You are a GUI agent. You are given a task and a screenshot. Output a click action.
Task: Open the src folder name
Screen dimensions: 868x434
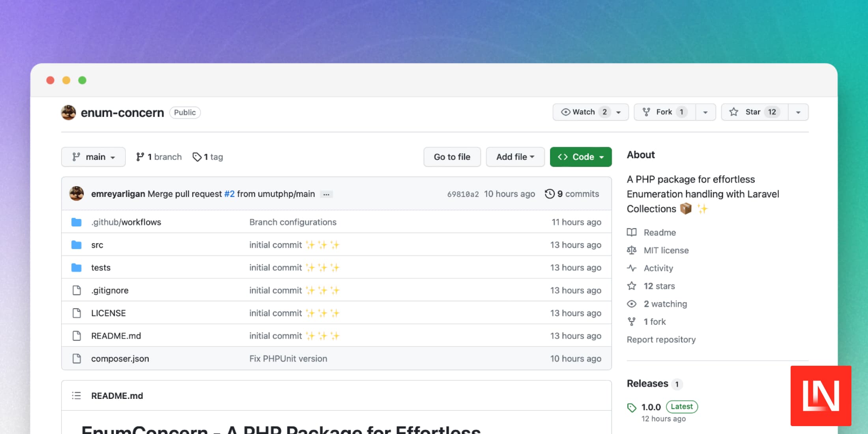(97, 245)
